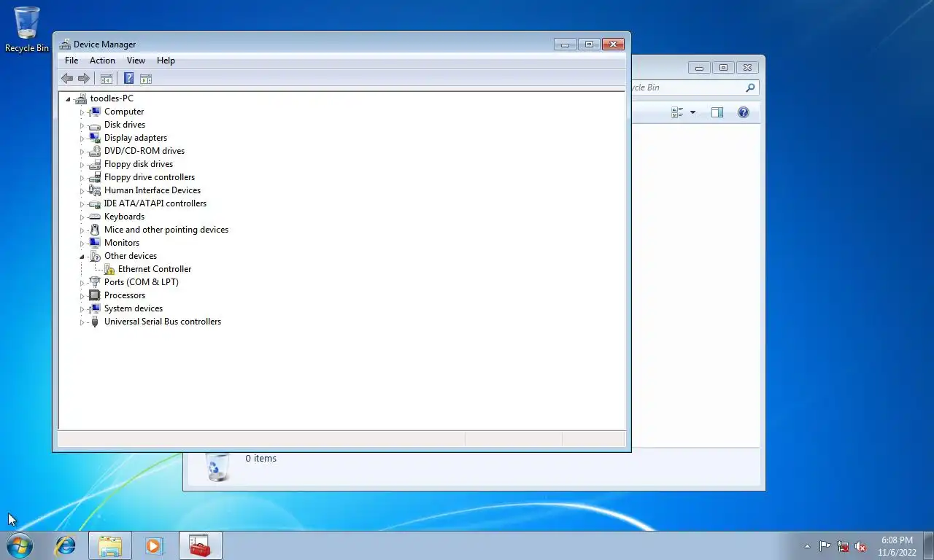Click the network tray icon with red X

click(843, 546)
